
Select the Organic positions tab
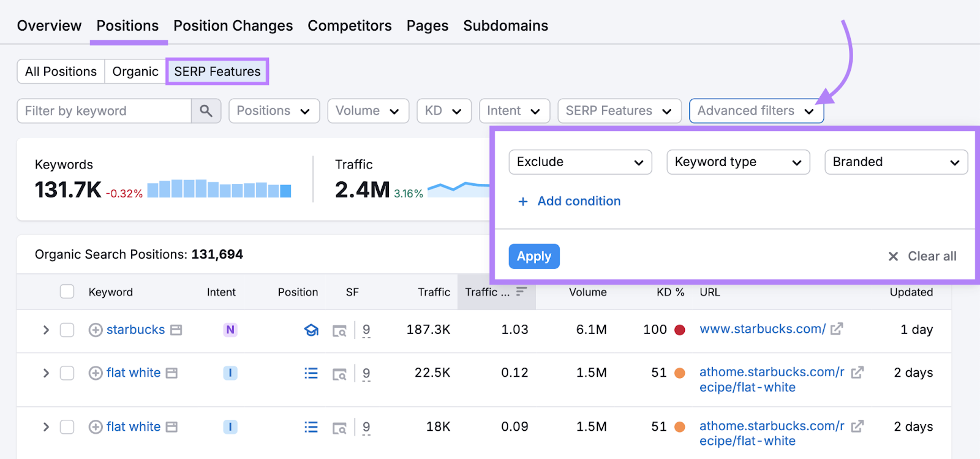click(135, 72)
